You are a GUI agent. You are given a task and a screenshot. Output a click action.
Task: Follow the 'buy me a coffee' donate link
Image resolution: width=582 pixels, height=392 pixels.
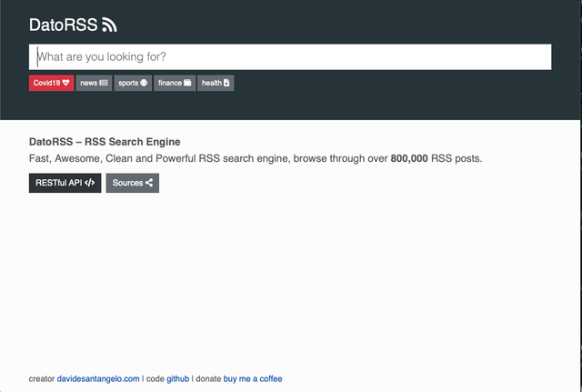click(x=253, y=378)
